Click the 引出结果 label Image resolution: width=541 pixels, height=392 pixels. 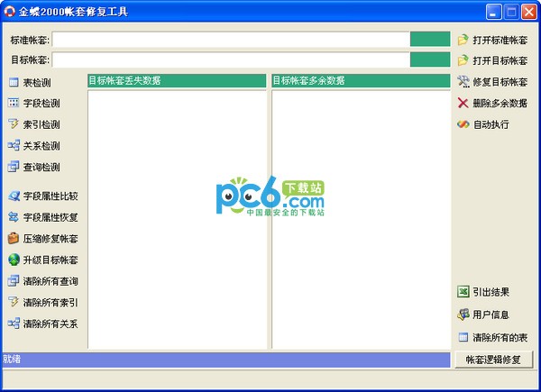pyautogui.click(x=491, y=292)
